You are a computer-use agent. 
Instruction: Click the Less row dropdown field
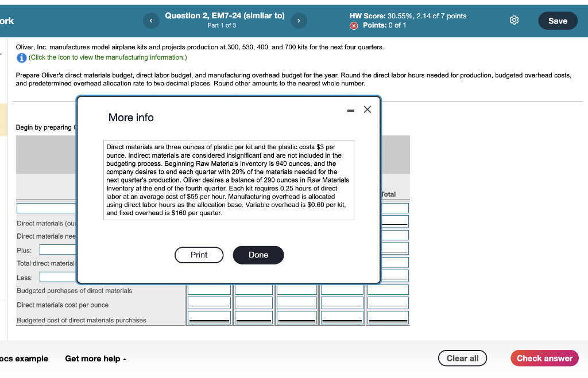tap(58, 277)
